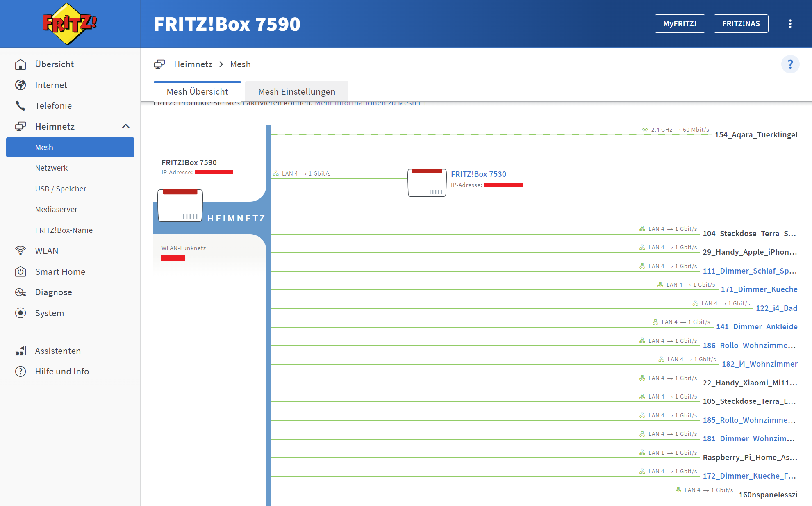Click the FRITZ!Box 7530 device image
This screenshot has width=812, height=506.
[x=427, y=183]
